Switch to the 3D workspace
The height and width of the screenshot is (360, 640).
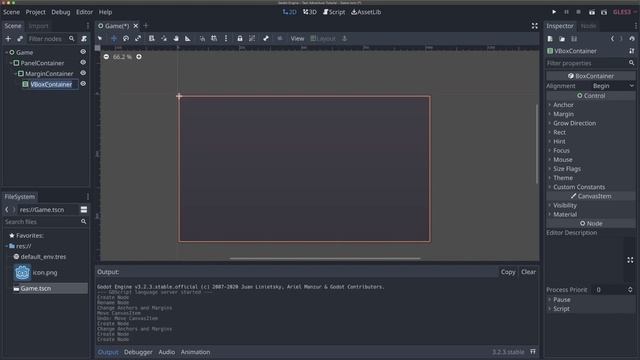[310, 12]
